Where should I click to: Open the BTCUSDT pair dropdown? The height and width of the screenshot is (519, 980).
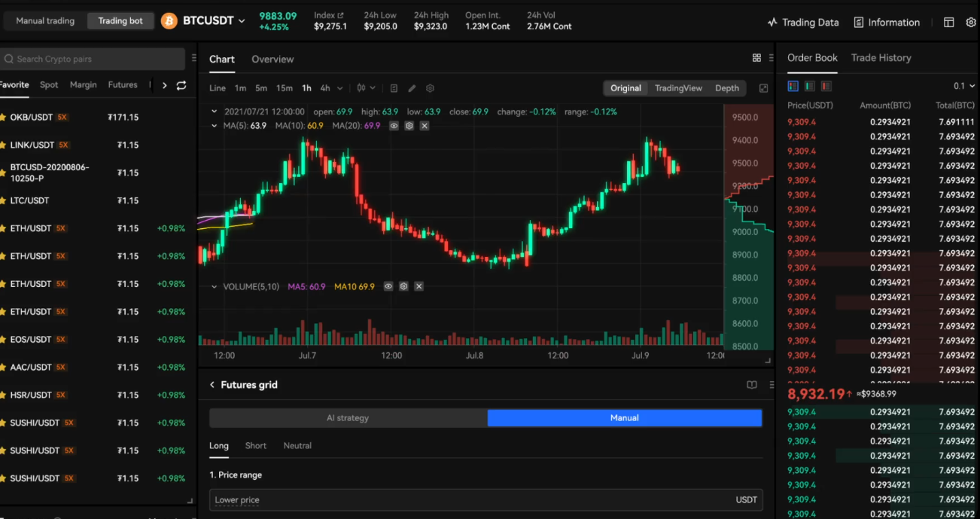(x=242, y=21)
